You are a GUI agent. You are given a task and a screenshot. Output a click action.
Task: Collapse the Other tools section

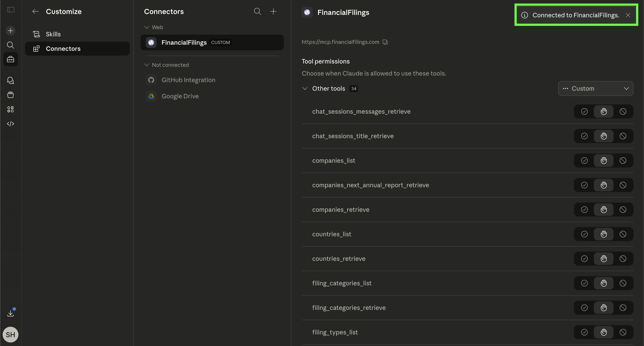[x=305, y=88]
